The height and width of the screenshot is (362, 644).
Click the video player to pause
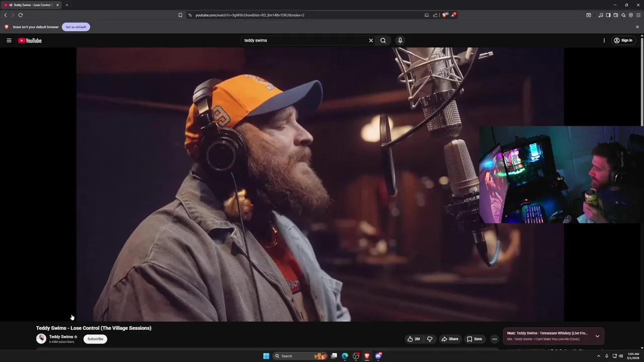320,184
